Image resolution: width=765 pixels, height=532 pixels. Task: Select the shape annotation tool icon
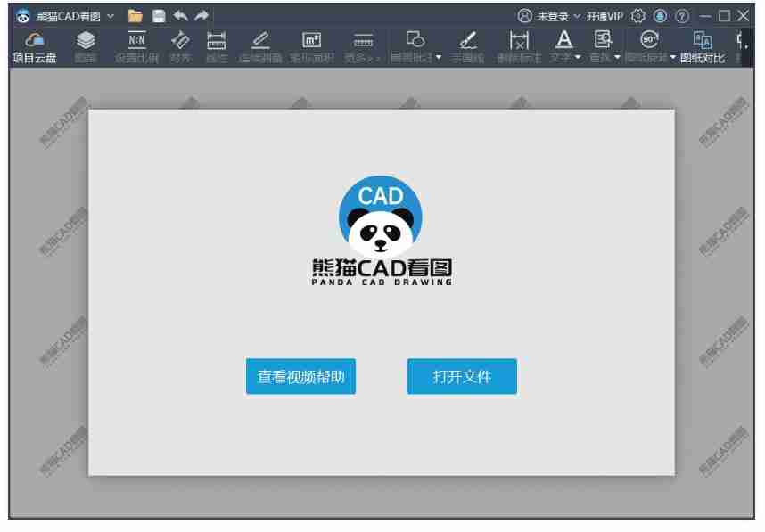(x=415, y=39)
